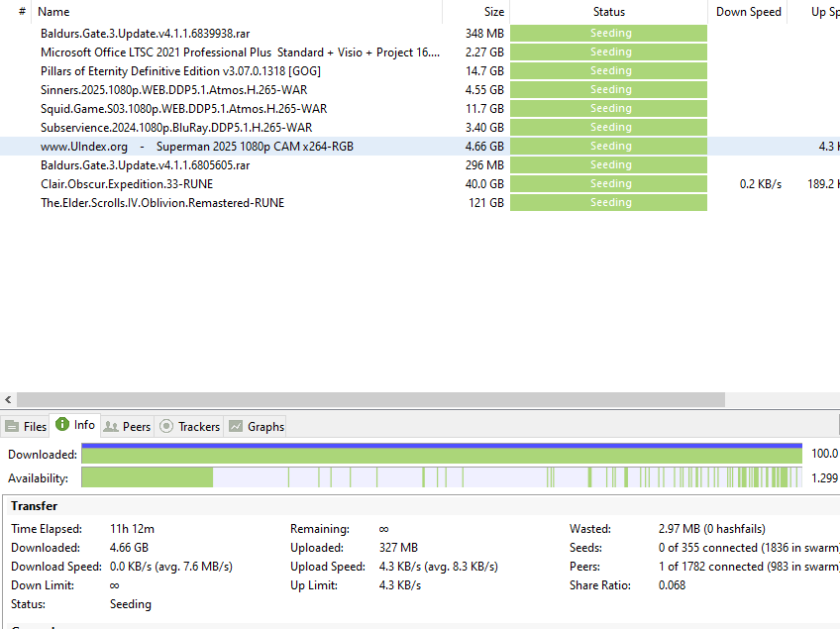Click the Seeds value 0 of 355 connected
Screen dimensions: 840x629
(748, 548)
